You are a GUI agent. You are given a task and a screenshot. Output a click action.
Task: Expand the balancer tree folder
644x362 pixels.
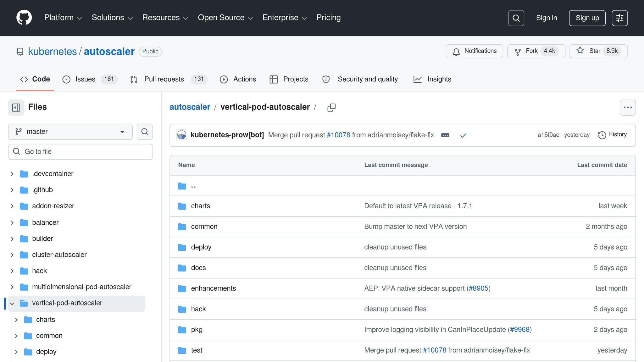(x=12, y=222)
